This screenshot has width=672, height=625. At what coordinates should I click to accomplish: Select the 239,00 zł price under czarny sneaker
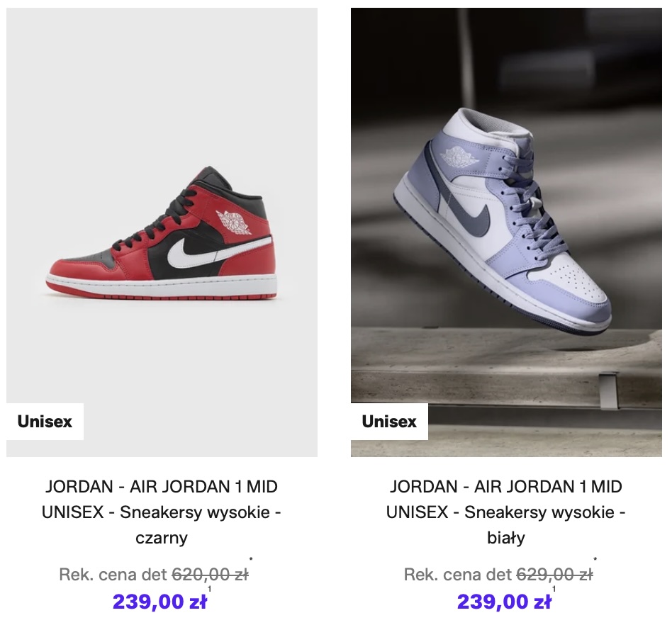[x=159, y=602]
